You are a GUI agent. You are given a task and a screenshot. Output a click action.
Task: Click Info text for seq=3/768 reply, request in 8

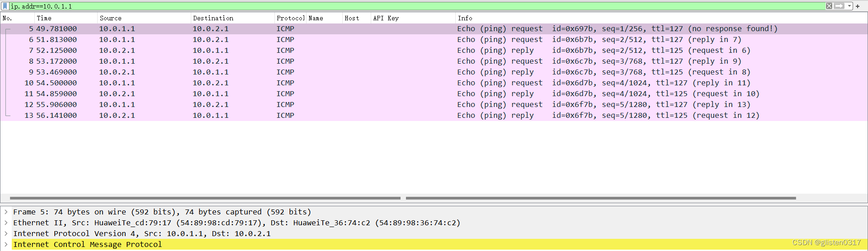604,72
